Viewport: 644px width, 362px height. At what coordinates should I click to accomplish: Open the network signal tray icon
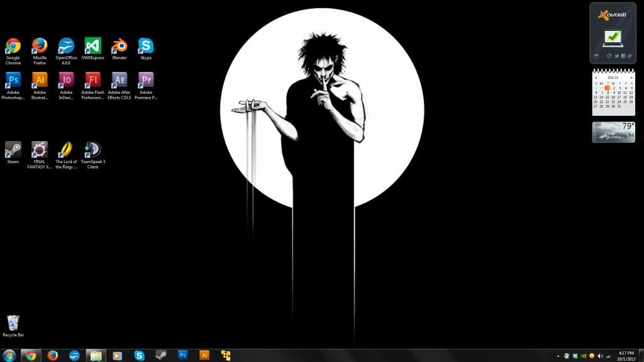point(609,356)
